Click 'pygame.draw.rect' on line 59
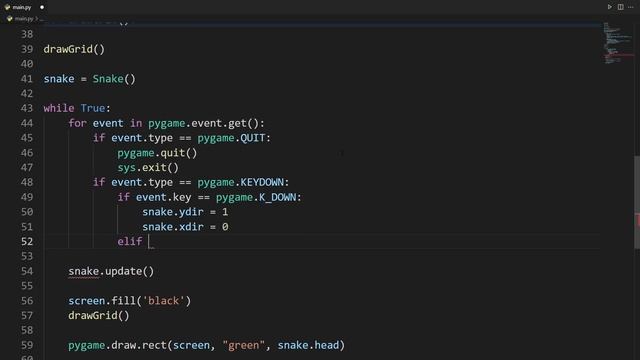This screenshot has width=640, height=360. pos(117,345)
